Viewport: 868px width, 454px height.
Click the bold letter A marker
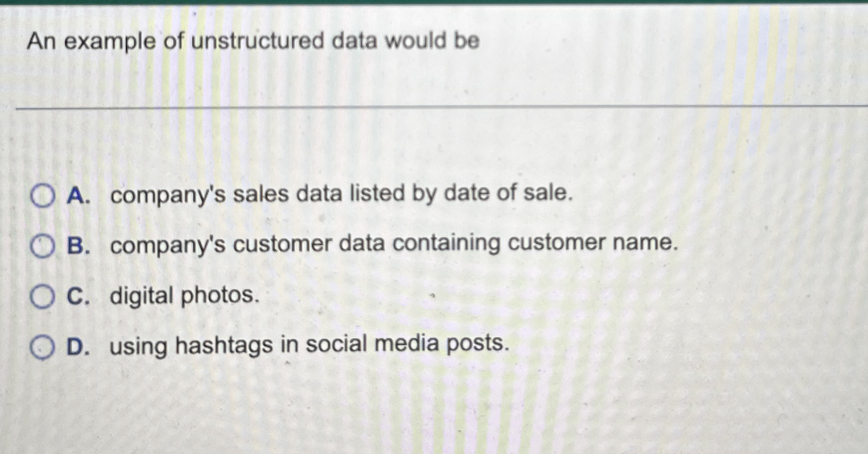(78, 195)
